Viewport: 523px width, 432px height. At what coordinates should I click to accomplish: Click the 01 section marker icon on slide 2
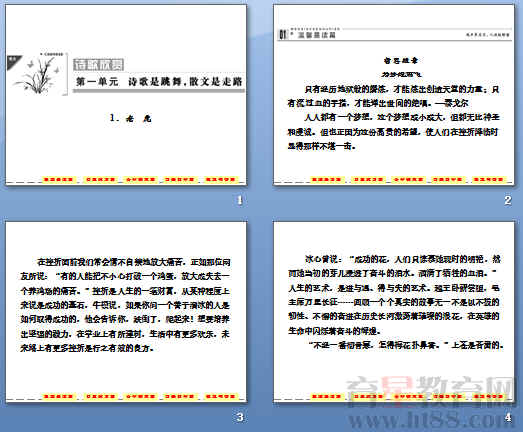283,34
